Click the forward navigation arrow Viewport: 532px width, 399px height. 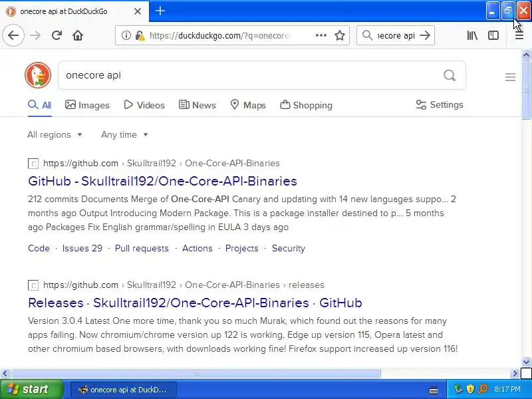coord(35,35)
